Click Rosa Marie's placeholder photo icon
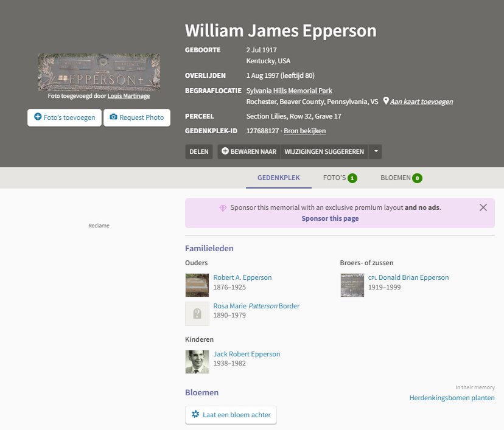Image resolution: width=504 pixels, height=430 pixels. click(197, 313)
